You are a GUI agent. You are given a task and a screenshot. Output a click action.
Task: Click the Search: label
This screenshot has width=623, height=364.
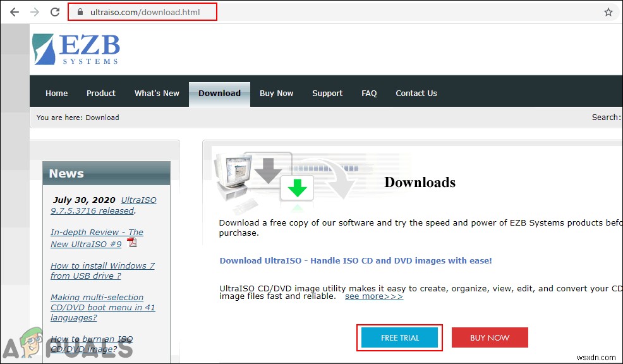pyautogui.click(x=606, y=118)
